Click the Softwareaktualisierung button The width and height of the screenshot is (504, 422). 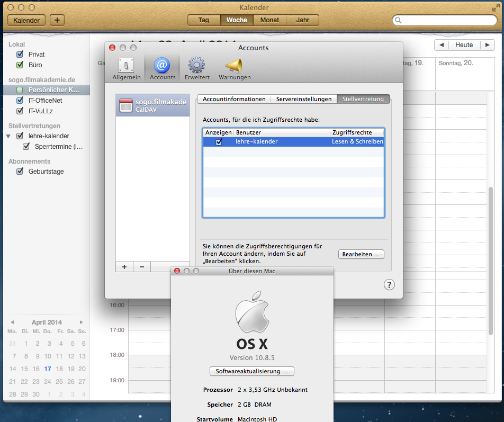(251, 371)
